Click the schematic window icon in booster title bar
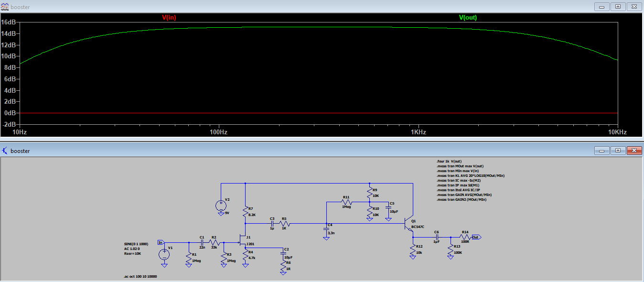644x282 pixels. [5, 151]
